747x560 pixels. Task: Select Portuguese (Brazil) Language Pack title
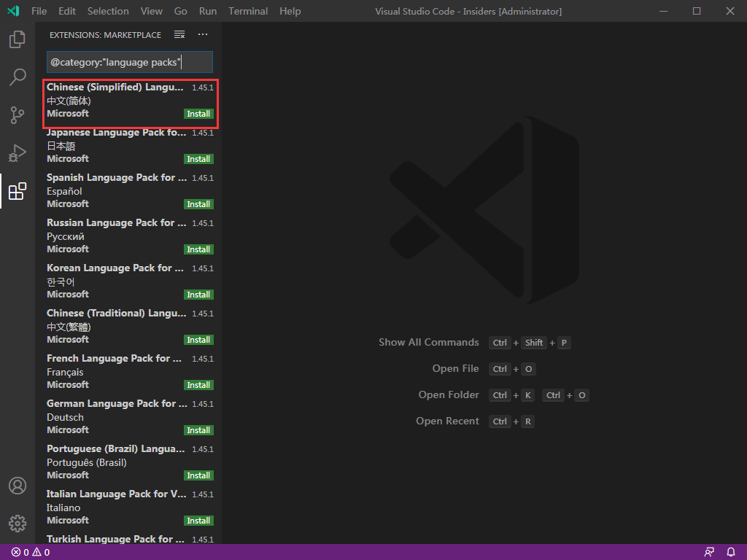[x=116, y=449]
